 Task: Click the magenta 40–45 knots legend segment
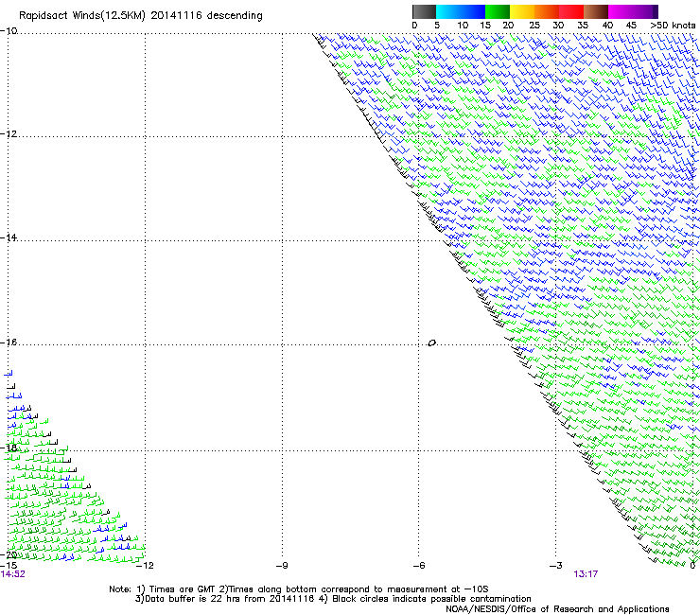point(621,11)
